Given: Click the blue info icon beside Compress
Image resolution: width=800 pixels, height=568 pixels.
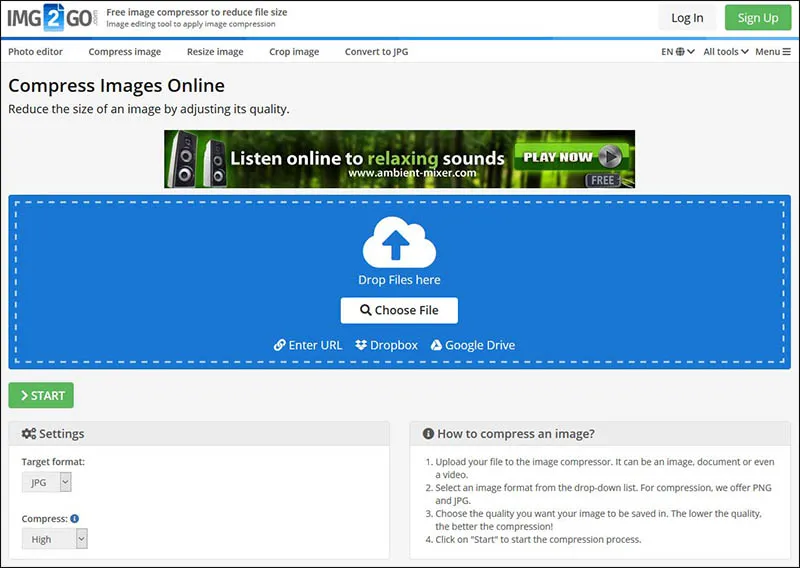Looking at the screenshot, I should (x=75, y=519).
